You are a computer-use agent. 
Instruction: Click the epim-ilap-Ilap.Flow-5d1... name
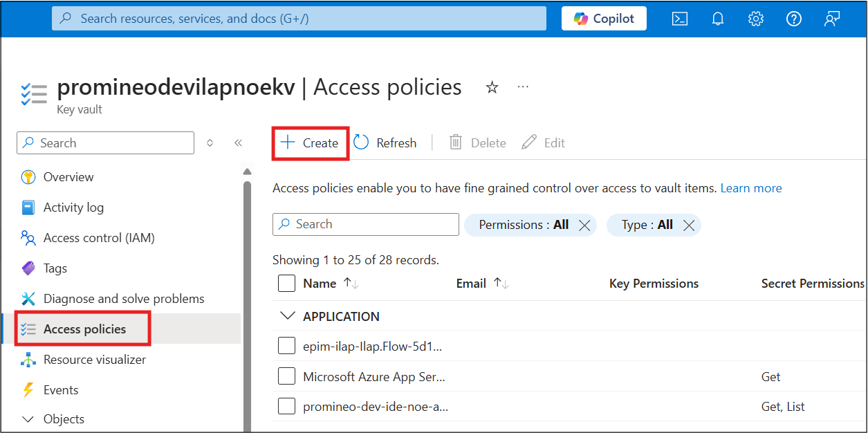click(372, 347)
